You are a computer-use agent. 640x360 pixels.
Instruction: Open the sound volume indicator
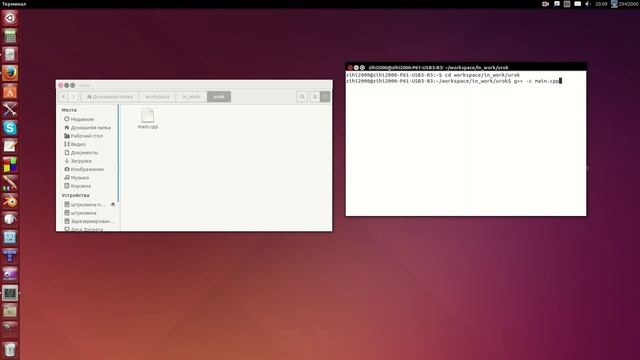point(588,4)
